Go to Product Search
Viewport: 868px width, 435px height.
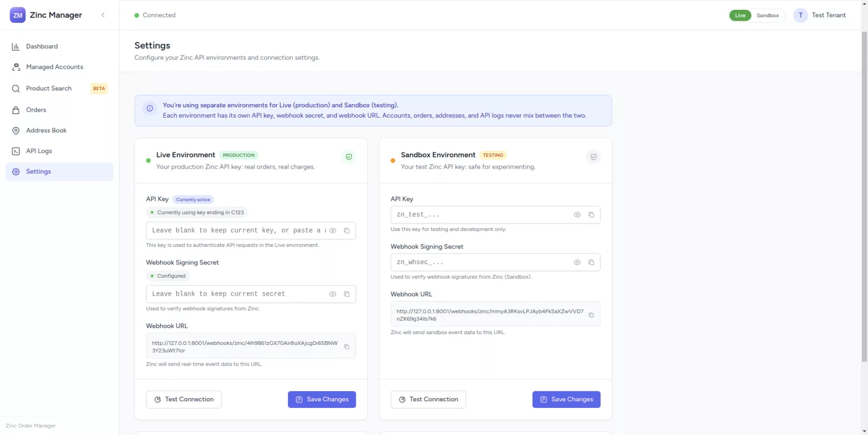59,88
